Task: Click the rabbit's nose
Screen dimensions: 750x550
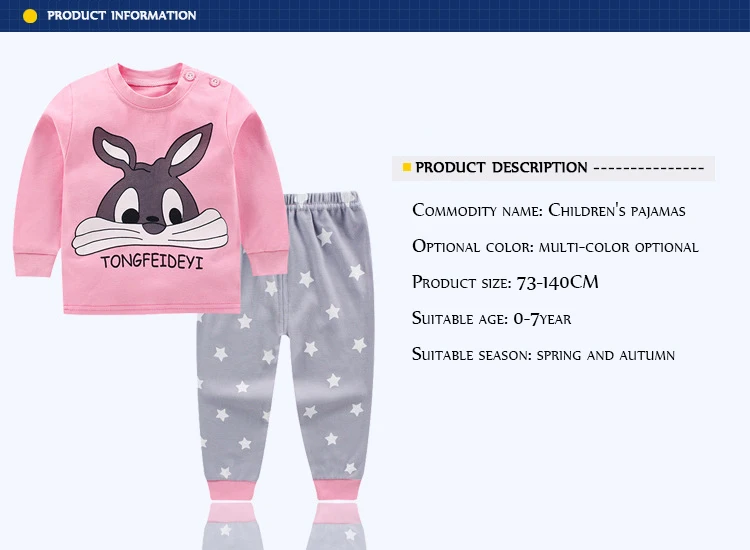Action: click(x=153, y=219)
